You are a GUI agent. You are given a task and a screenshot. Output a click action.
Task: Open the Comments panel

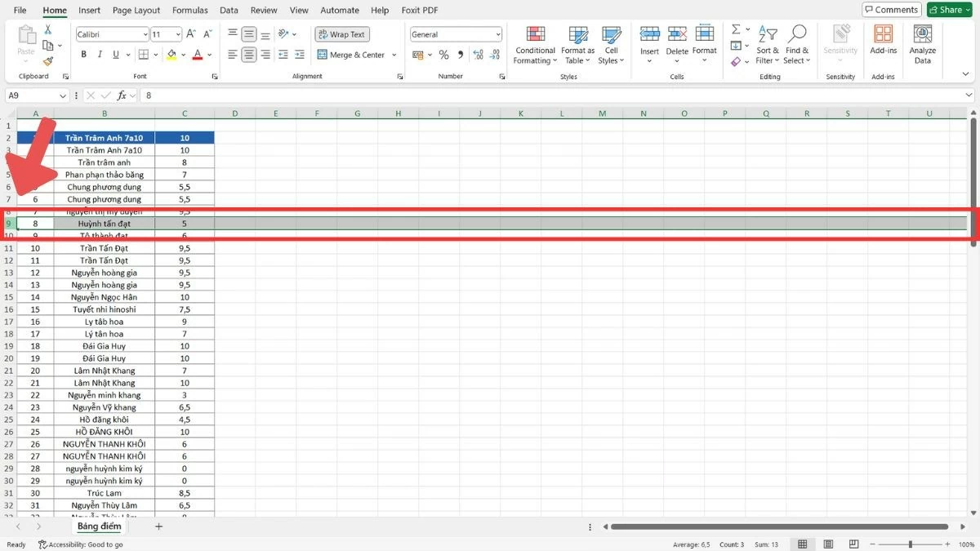click(891, 9)
